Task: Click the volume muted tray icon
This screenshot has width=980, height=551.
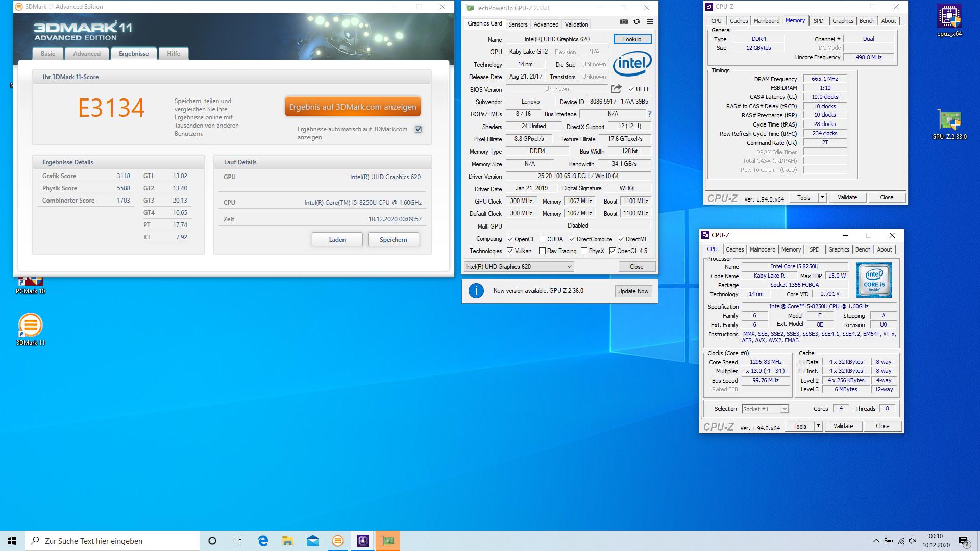Action: [x=913, y=541]
